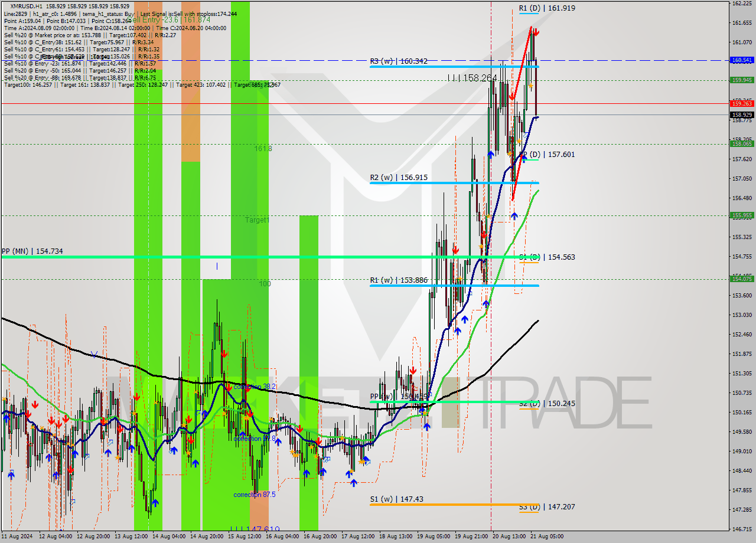The image size is (756, 543).
Task: Select the green 155.959 price axis tag
Action: point(742,215)
